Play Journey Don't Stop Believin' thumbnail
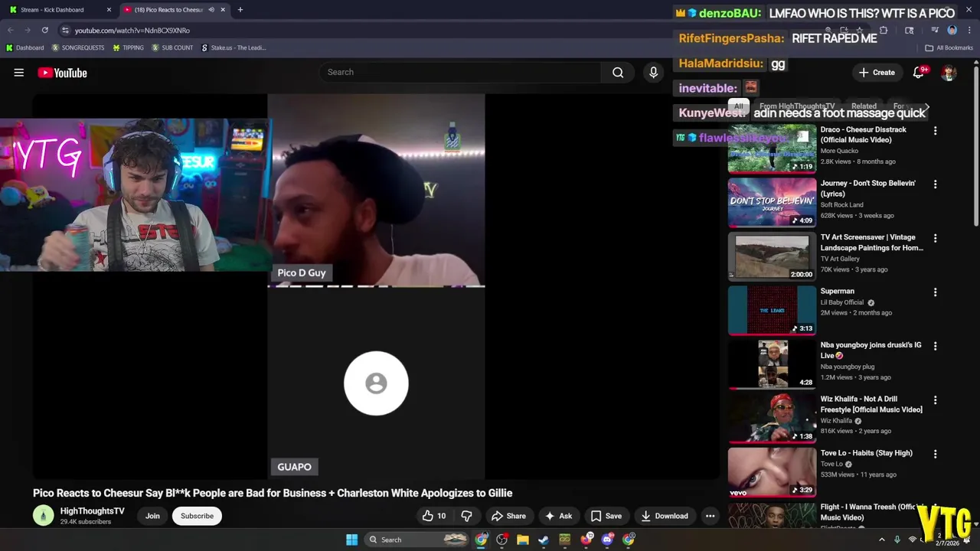 (772, 203)
